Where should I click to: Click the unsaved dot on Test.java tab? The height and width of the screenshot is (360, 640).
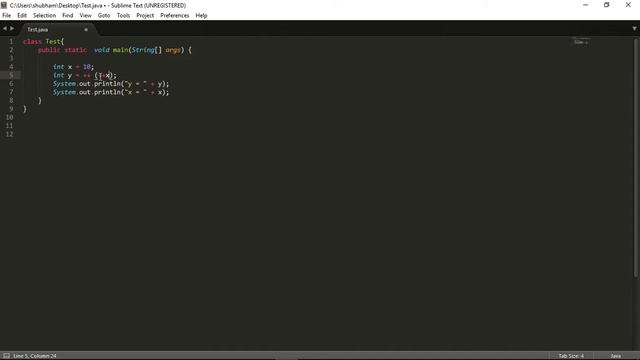(86, 30)
